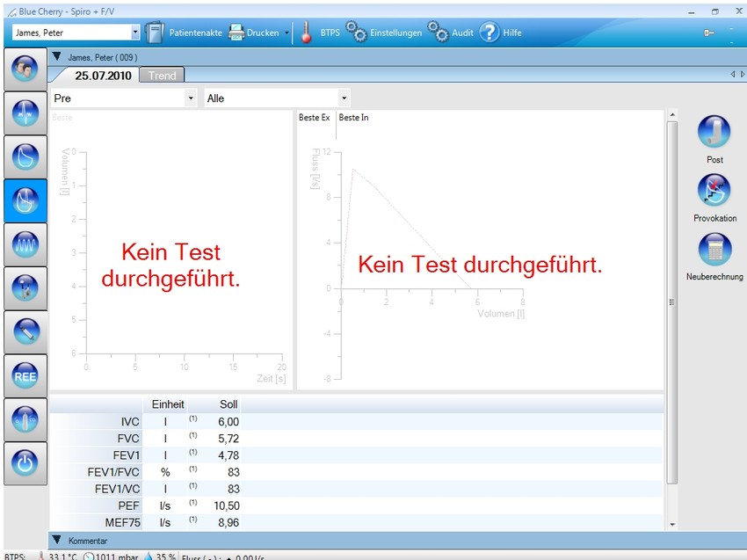Open the Drucken dropdown arrow
Screen dimensions: 747x560
[286, 33]
